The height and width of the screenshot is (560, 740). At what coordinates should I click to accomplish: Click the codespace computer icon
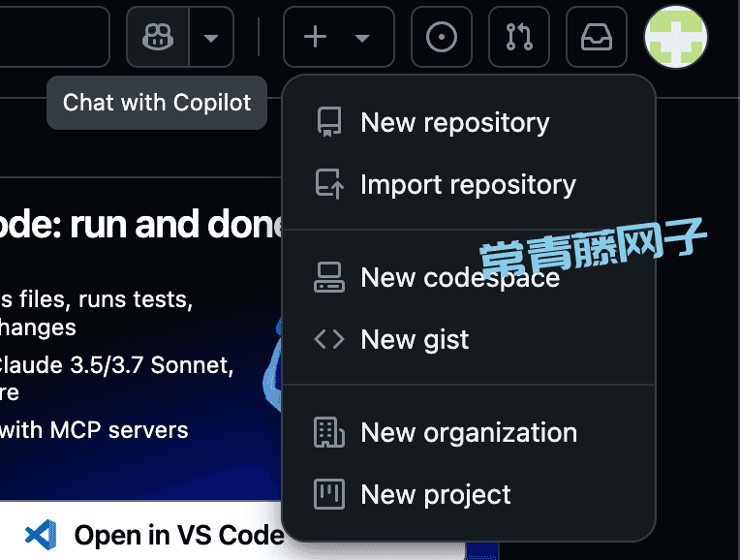click(x=329, y=277)
